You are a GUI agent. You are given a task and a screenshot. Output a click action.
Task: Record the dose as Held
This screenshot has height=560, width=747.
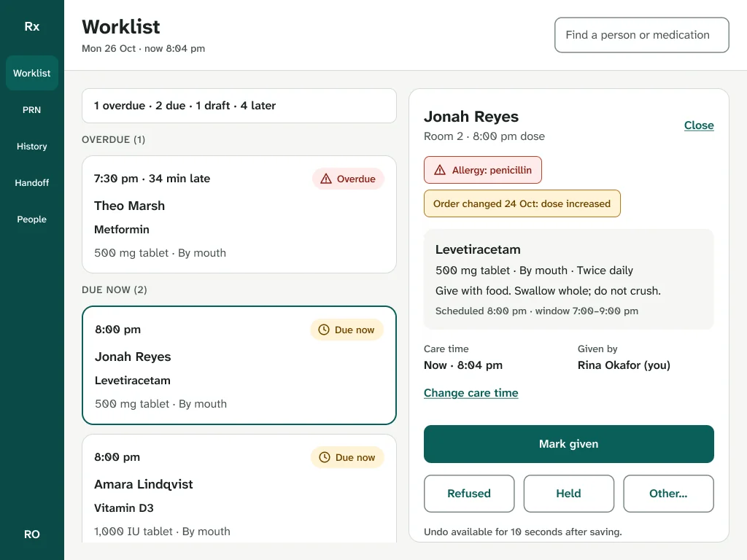pyautogui.click(x=569, y=494)
